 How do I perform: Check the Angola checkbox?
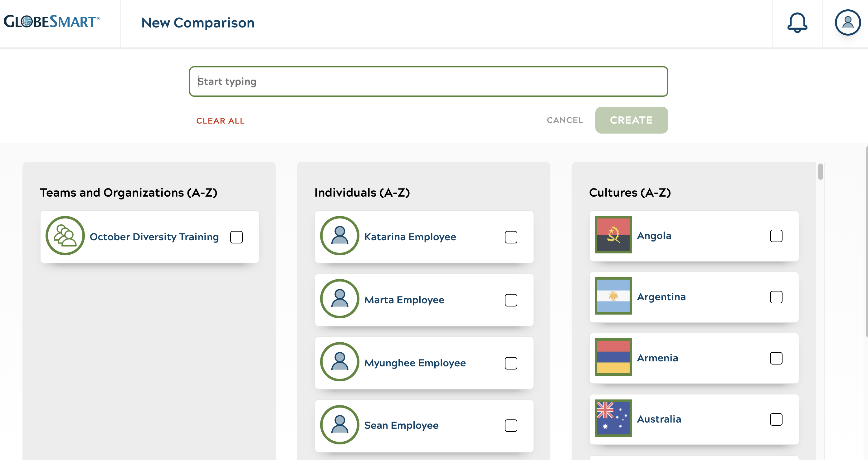tap(776, 236)
